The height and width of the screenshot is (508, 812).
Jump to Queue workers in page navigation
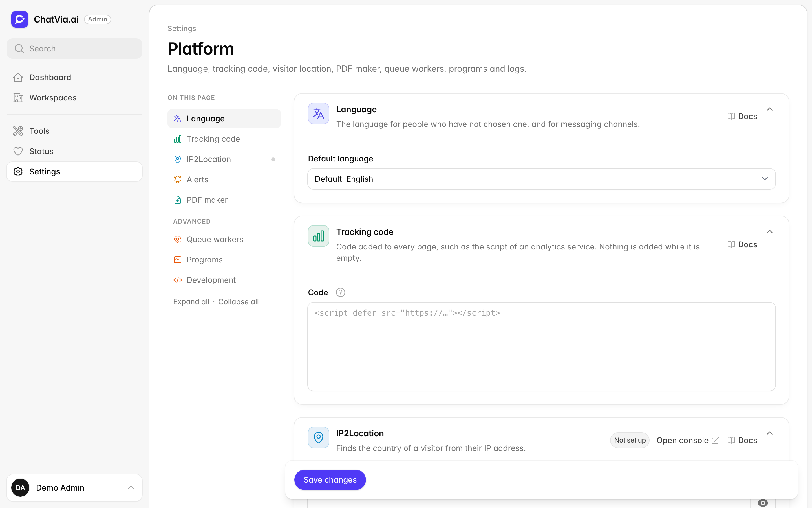click(x=224, y=240)
